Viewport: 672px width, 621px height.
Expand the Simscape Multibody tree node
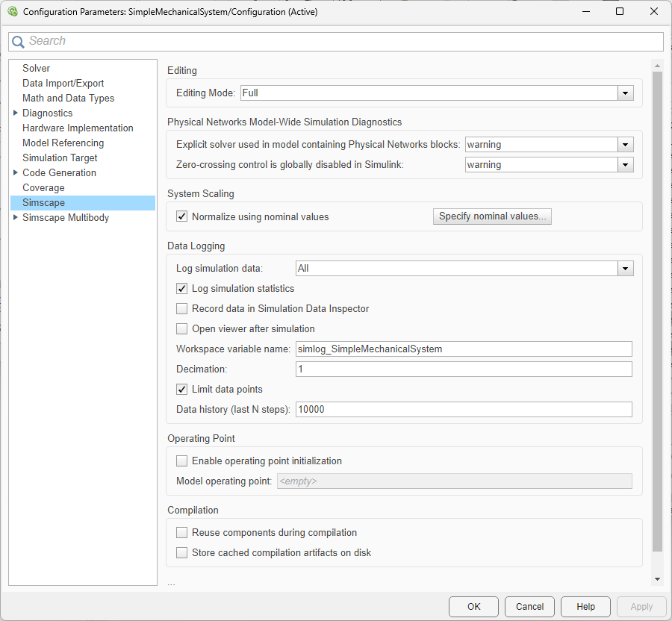[16, 217]
